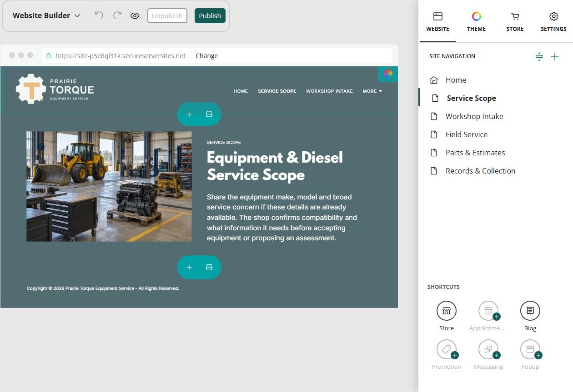Click the Equipment & Diesel Service Scope heading
This screenshot has height=392, width=573.
275,166
